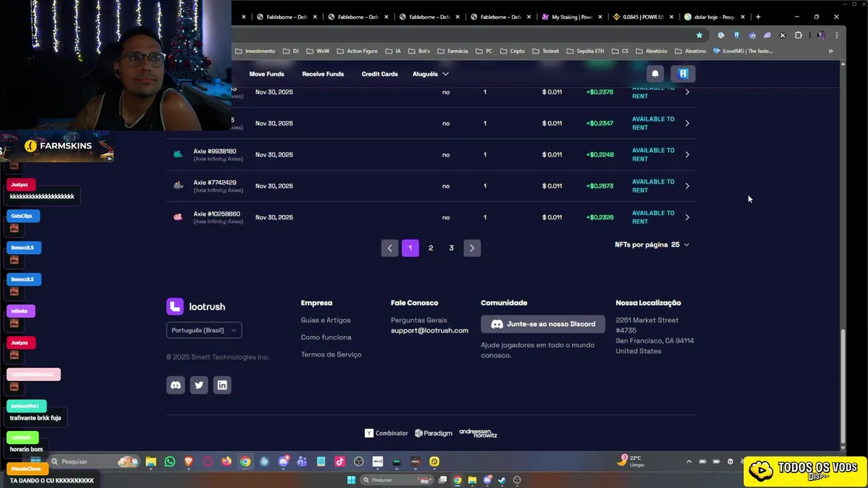Viewport: 868px width, 488px height.
Task: Open the Termos de Serviço link
Action: pos(331,354)
